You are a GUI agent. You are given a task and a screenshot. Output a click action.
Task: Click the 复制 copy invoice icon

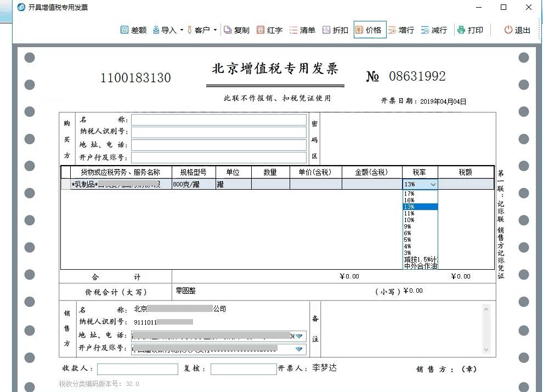pyautogui.click(x=236, y=30)
